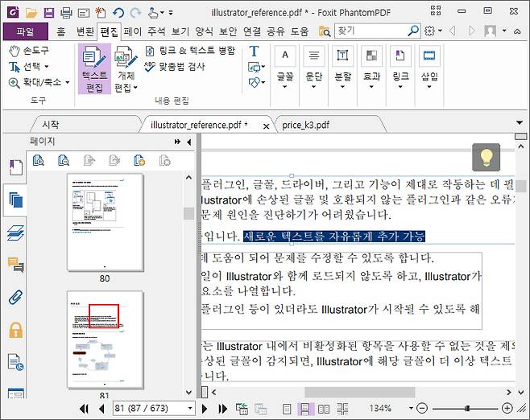Image resolution: width=530 pixels, height=420 pixels.
Task: Switch to the 보기 ribbon tab
Action: (x=180, y=31)
